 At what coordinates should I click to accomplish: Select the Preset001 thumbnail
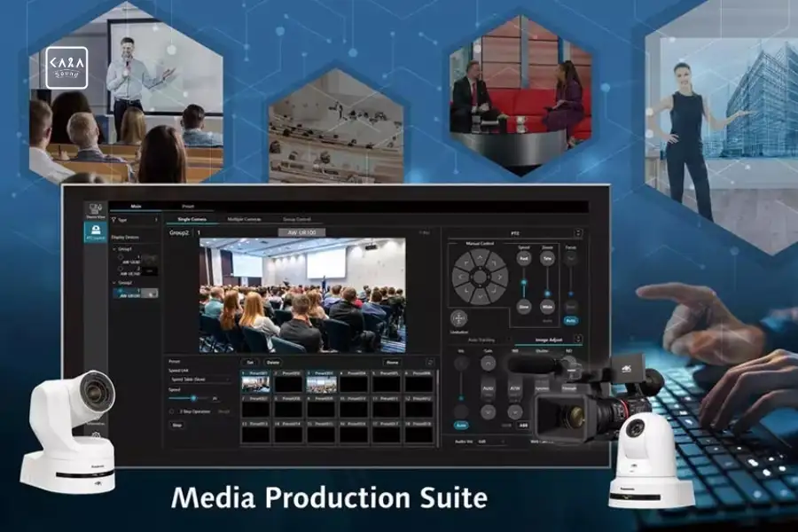coord(256,382)
